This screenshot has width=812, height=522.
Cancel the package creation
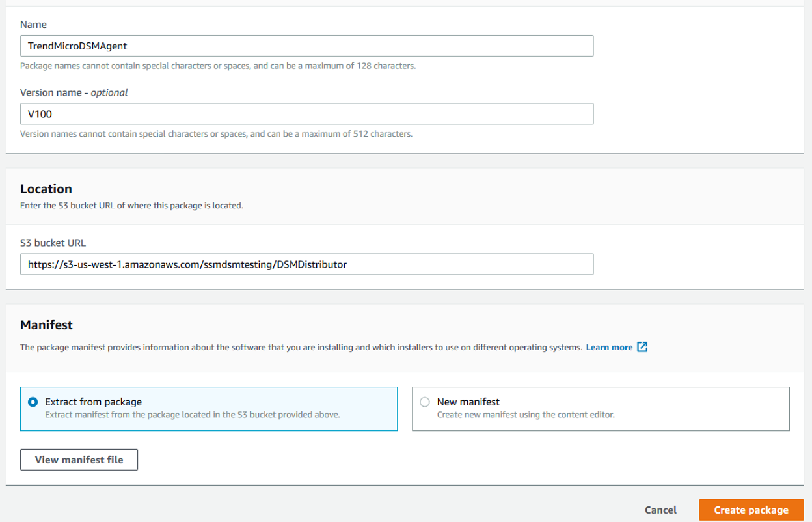pos(660,510)
